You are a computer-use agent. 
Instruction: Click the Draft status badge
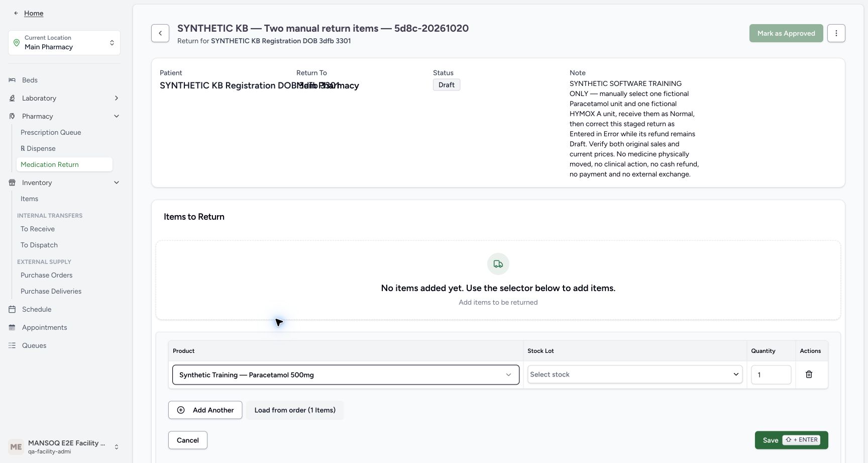point(447,85)
